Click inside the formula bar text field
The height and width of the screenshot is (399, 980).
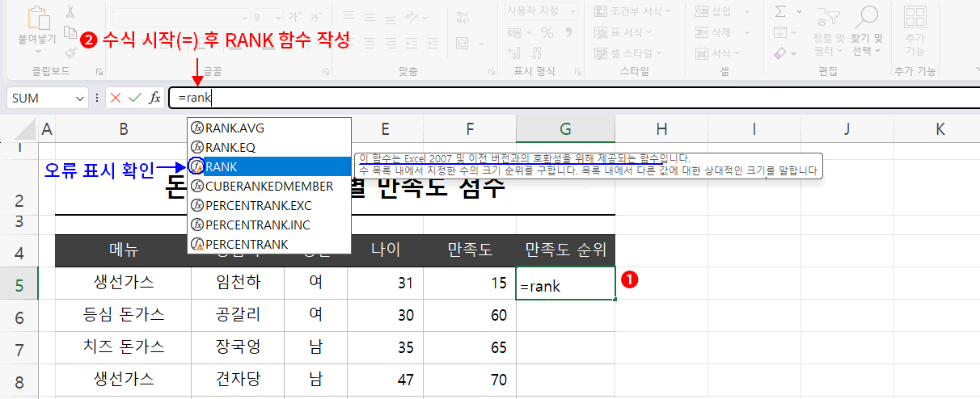[x=566, y=98]
